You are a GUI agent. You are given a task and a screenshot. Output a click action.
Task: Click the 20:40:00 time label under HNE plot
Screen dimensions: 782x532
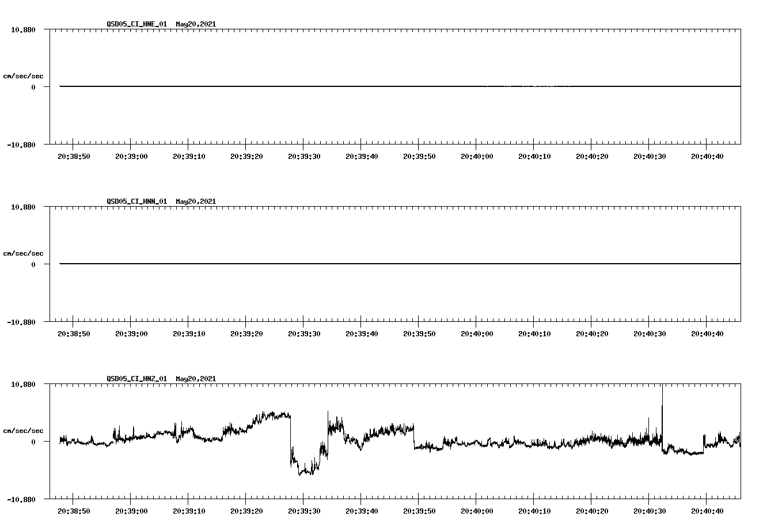coord(477,156)
